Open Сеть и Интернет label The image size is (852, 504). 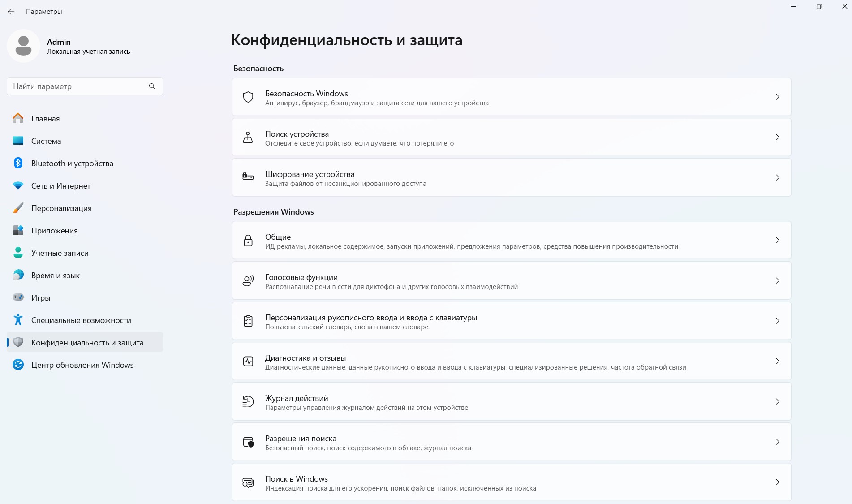61,186
